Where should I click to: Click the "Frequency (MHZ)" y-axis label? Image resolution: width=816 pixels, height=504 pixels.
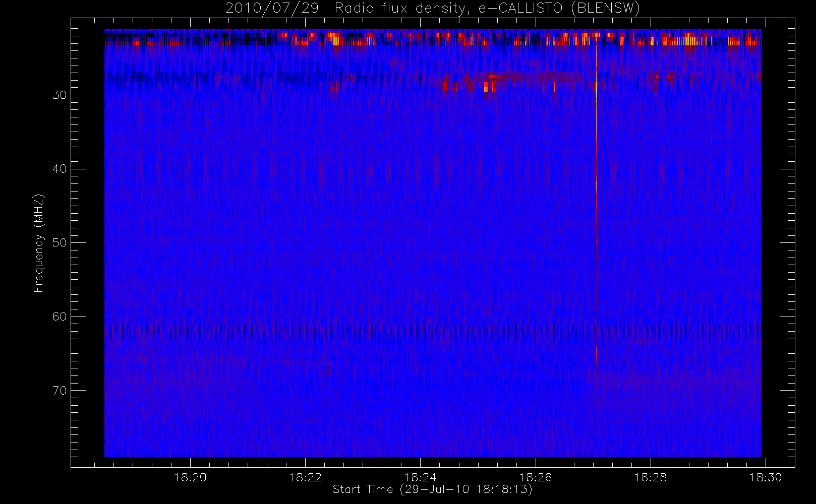(x=39, y=243)
